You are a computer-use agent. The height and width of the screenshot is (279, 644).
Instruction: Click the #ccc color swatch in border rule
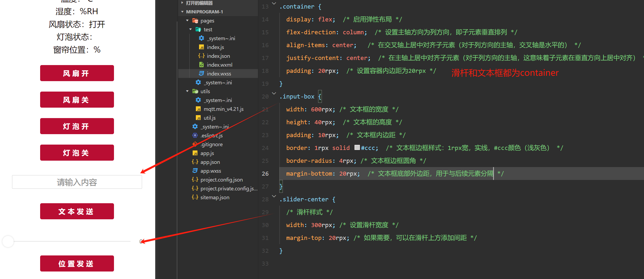357,148
